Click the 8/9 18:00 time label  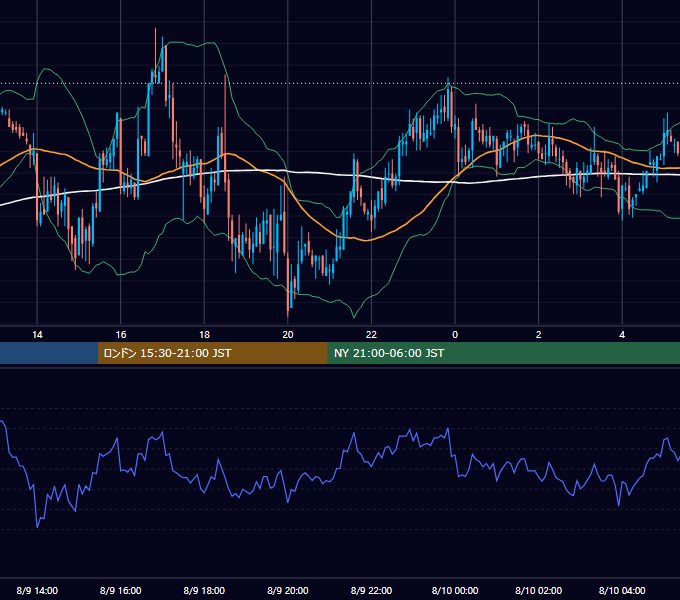point(204,590)
